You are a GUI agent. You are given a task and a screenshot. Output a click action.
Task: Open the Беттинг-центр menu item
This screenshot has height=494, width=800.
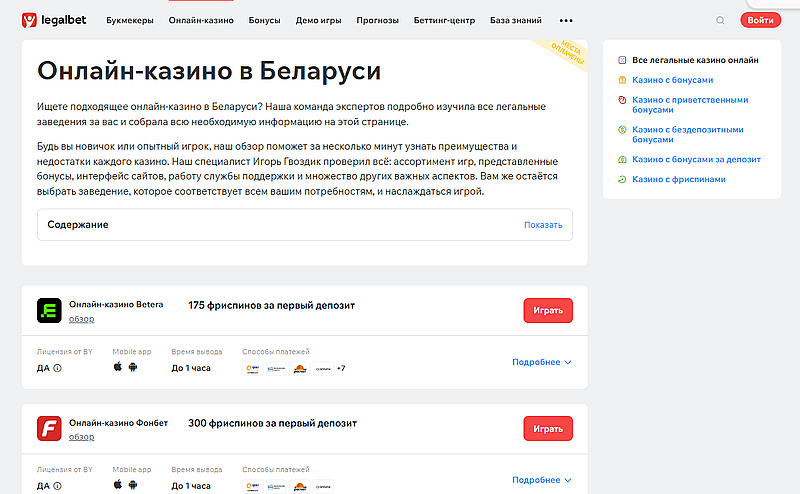444,20
